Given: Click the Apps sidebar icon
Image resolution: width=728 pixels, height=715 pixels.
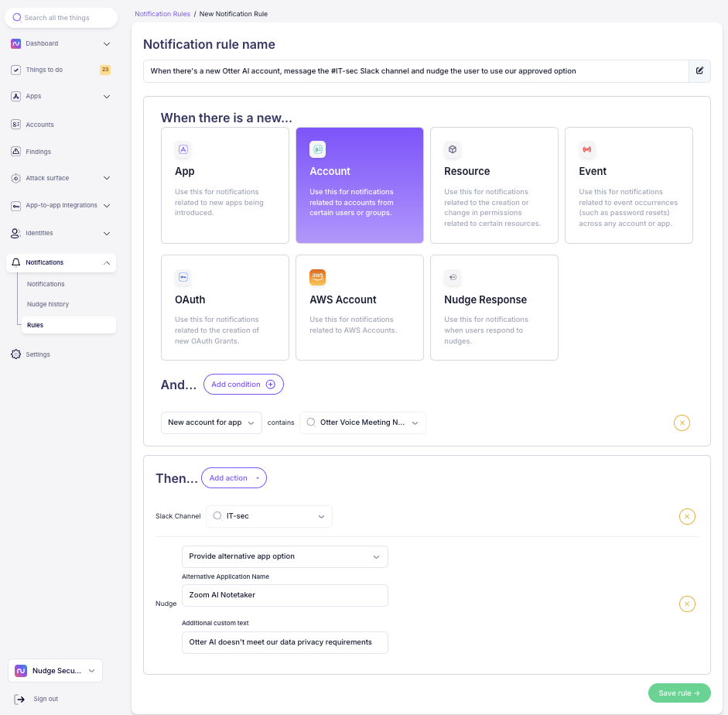Looking at the screenshot, I should coord(15,97).
